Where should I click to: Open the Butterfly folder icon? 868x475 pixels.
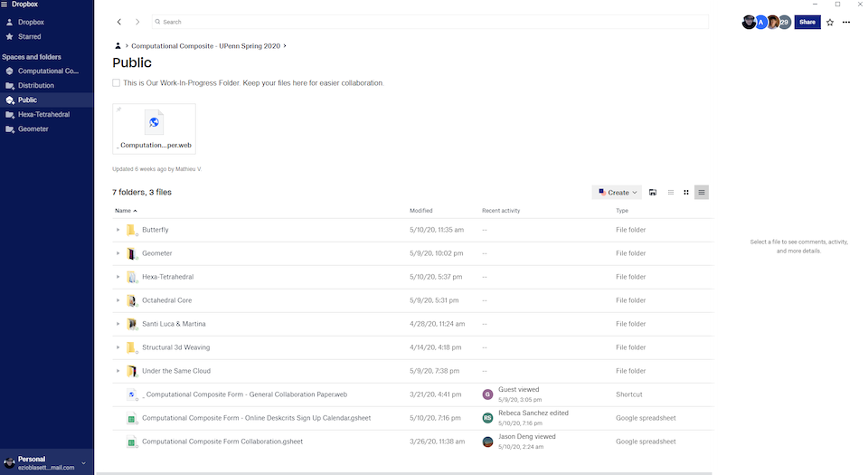click(x=131, y=230)
